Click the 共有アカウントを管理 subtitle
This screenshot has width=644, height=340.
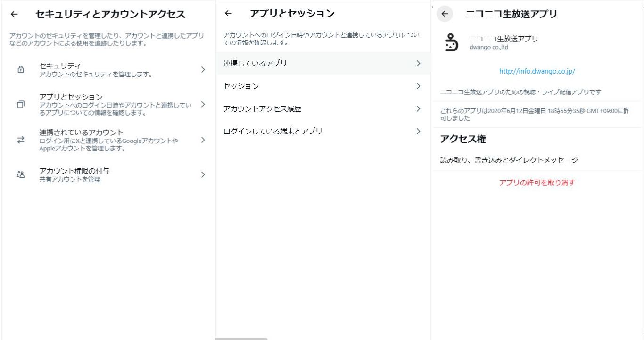pyautogui.click(x=70, y=179)
